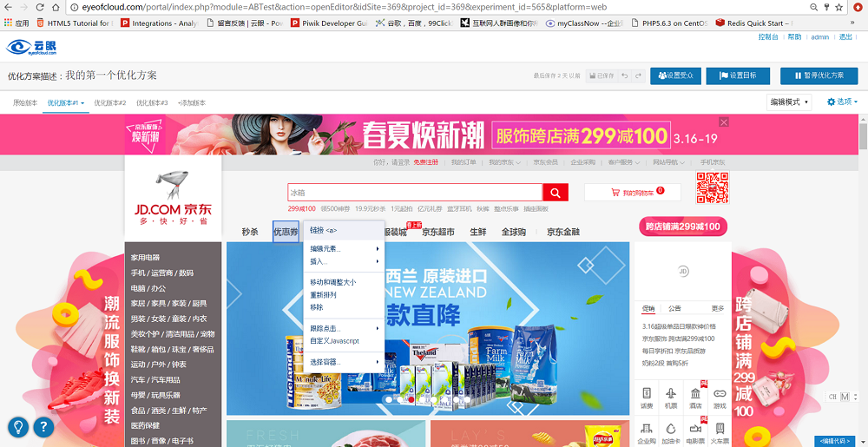Expand 我的京东 dropdown
The image size is (868, 447).
click(504, 162)
